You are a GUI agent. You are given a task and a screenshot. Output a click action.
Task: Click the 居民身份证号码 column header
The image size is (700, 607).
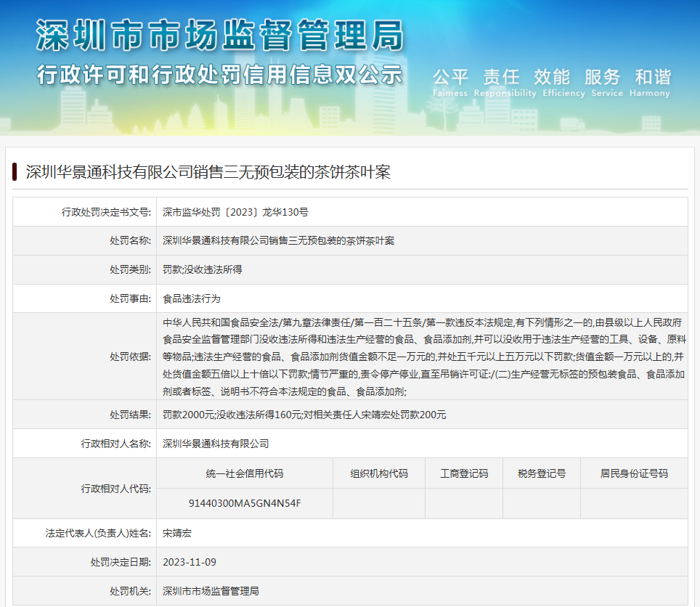click(x=633, y=473)
